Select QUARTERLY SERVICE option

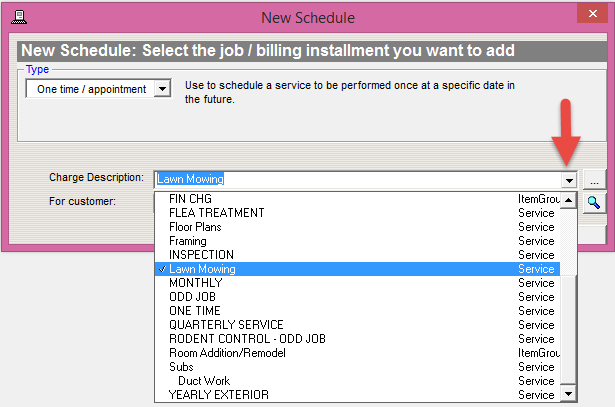[226, 325]
